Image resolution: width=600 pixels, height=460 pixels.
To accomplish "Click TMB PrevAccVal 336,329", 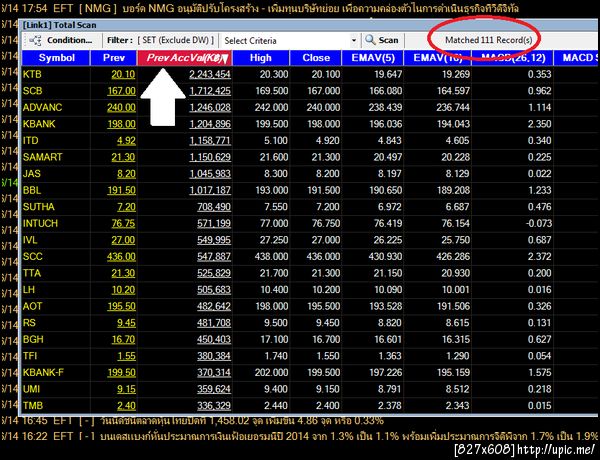I will click(x=214, y=406).
